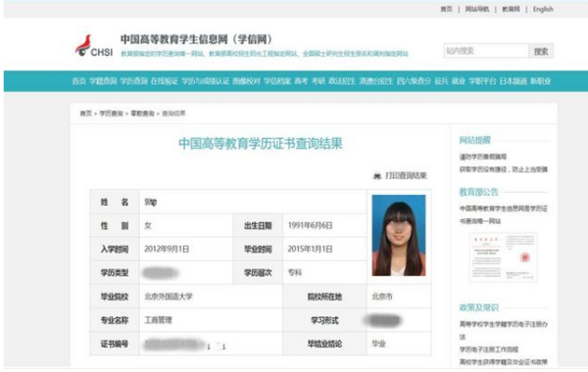Screen dimensions: 588x372
Task: Open 学信档案 in the navigation bar
Action: click(x=277, y=81)
